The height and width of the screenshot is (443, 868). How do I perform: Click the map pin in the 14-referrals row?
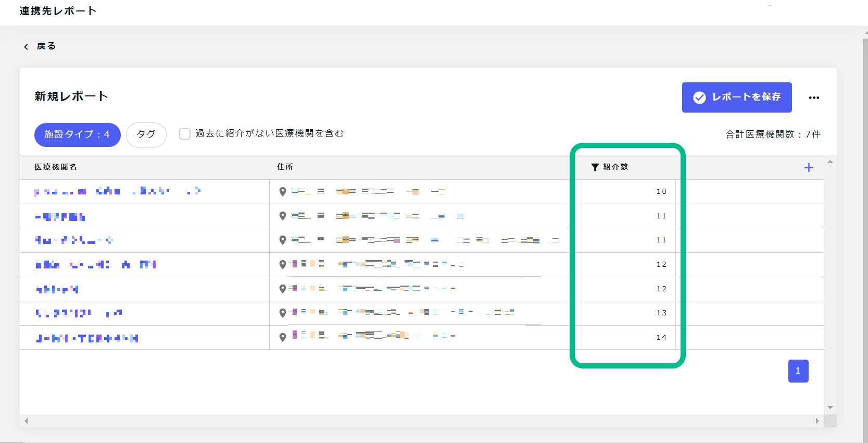[283, 337]
